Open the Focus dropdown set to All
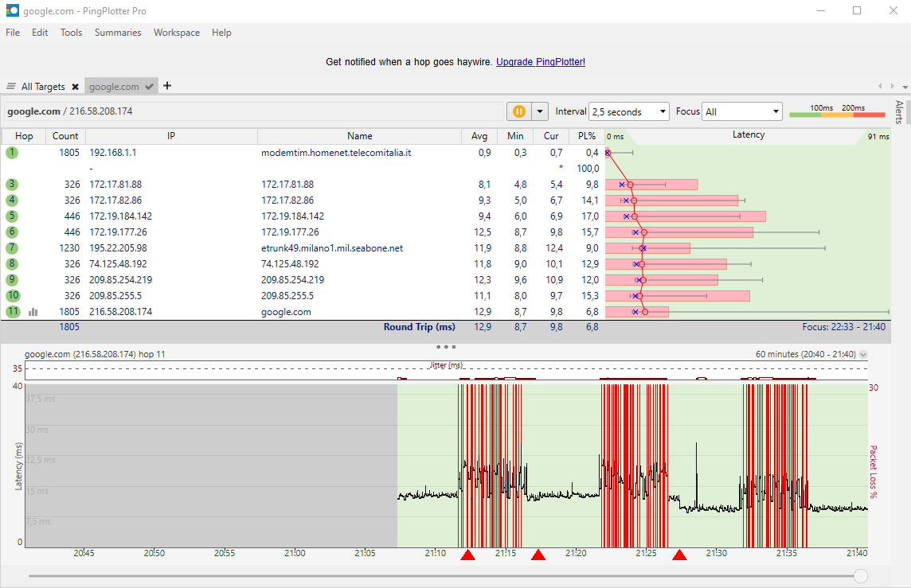Image resolution: width=911 pixels, height=588 pixels. pos(742,111)
